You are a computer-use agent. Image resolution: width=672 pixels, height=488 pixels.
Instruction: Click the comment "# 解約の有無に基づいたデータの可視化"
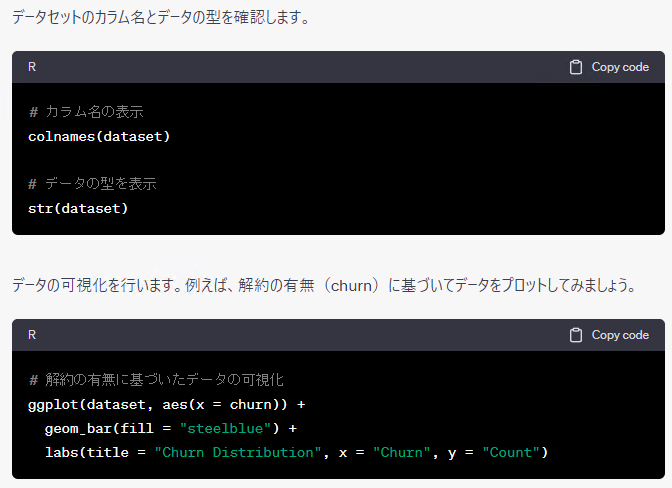click(156, 380)
